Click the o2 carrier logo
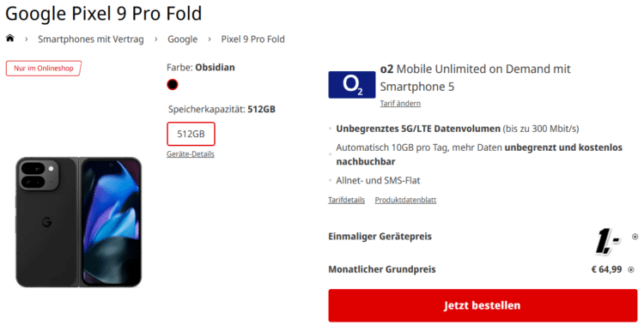This screenshot has height=325, width=644. click(351, 85)
